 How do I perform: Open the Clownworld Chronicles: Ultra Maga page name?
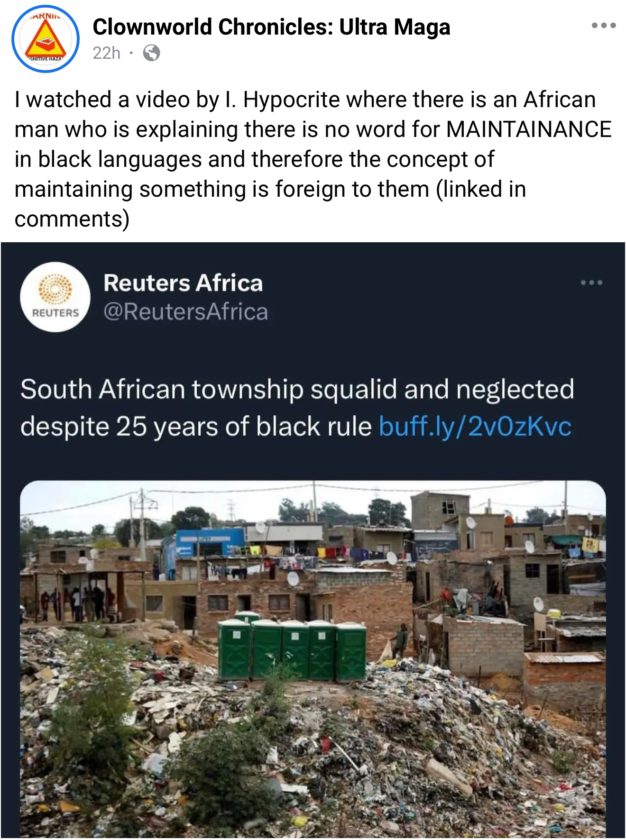coord(271,27)
